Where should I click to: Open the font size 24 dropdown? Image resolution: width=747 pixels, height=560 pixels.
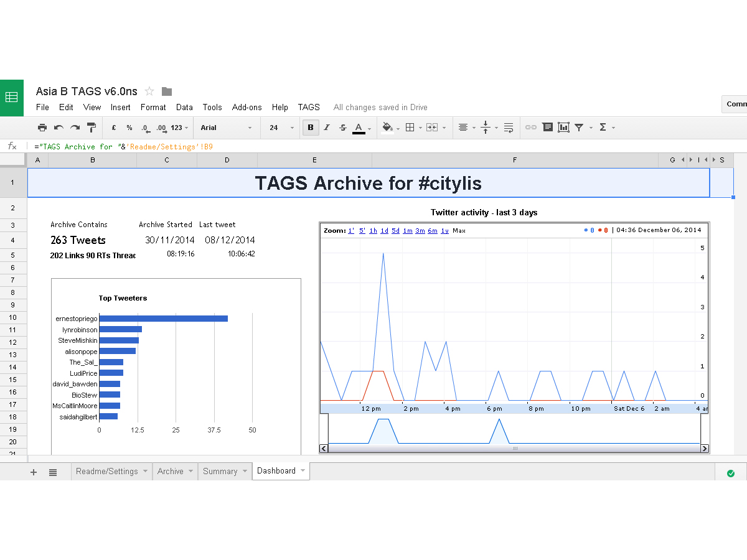[281, 128]
